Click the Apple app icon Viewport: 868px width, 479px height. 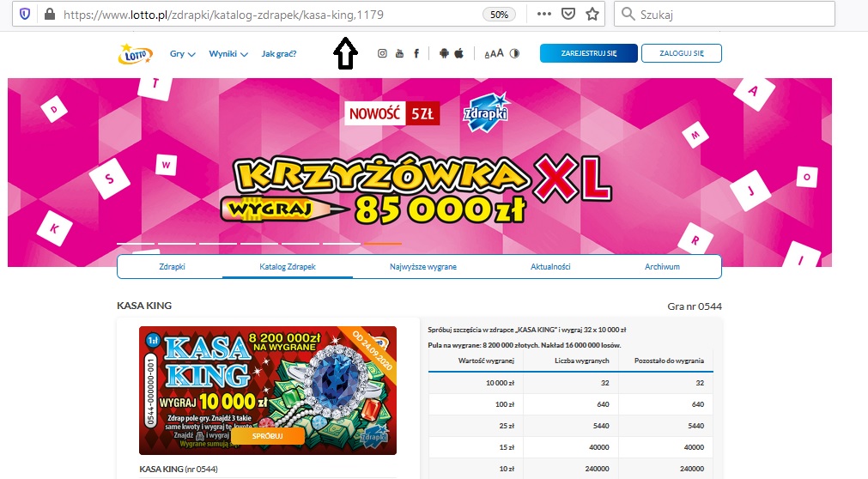459,53
